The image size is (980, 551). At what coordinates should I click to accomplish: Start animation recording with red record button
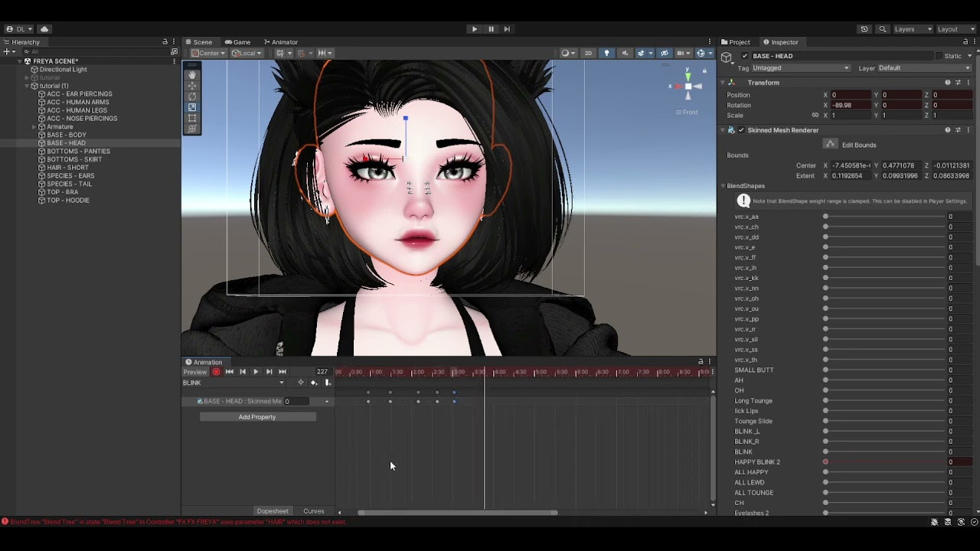216,372
